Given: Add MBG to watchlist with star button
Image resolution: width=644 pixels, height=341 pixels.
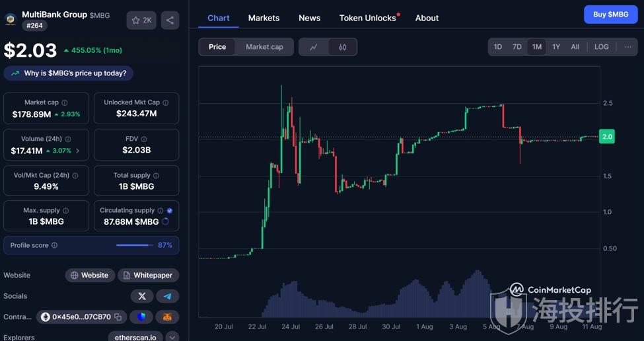Looking at the screenshot, I should [x=141, y=20].
